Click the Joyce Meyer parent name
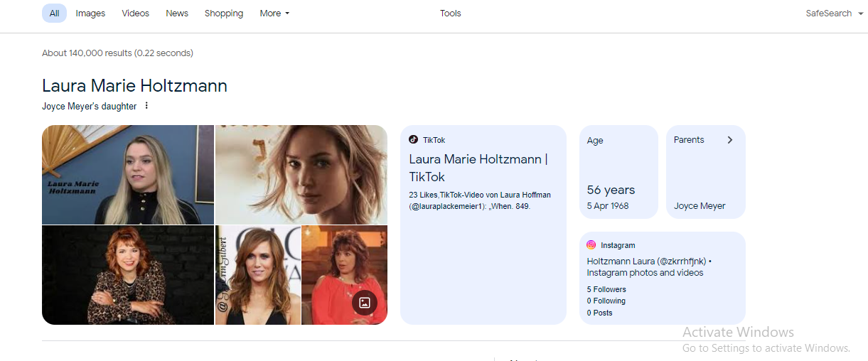Image resolution: width=868 pixels, height=361 pixels. [700, 206]
